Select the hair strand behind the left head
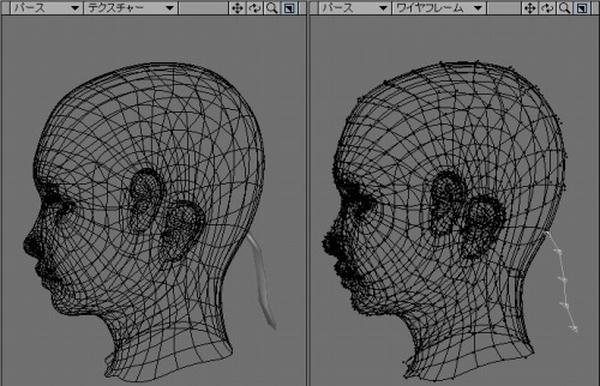This screenshot has width=600, height=386. 263,282
